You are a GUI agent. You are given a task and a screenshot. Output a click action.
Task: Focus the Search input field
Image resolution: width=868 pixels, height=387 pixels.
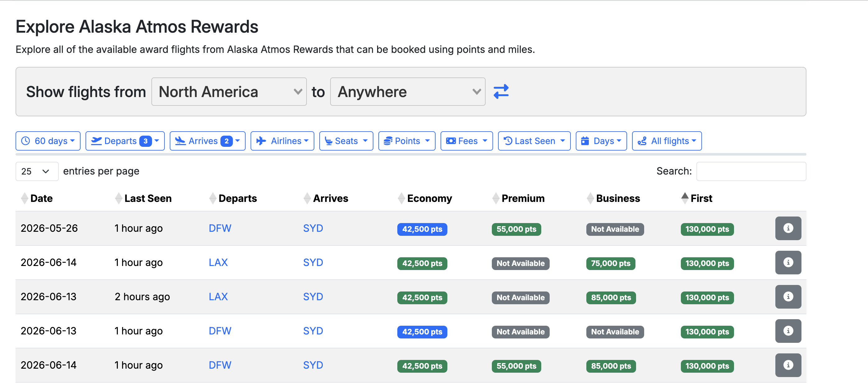click(x=751, y=171)
